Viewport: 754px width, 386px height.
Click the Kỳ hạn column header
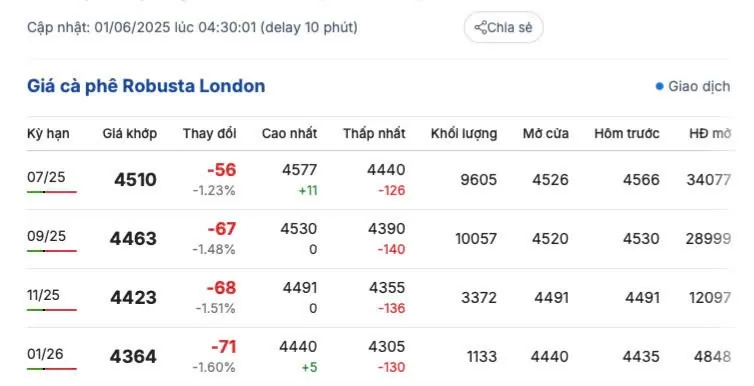pyautogui.click(x=48, y=133)
